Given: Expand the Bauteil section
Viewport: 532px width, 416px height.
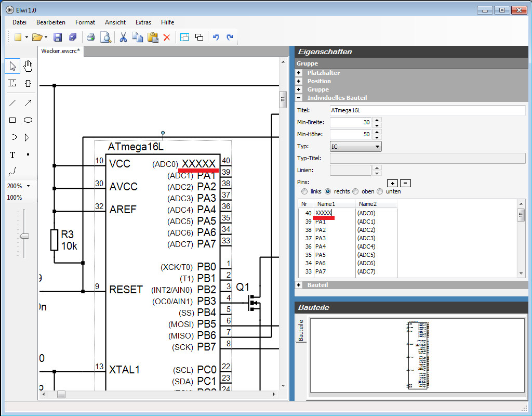Looking at the screenshot, I should [299, 285].
